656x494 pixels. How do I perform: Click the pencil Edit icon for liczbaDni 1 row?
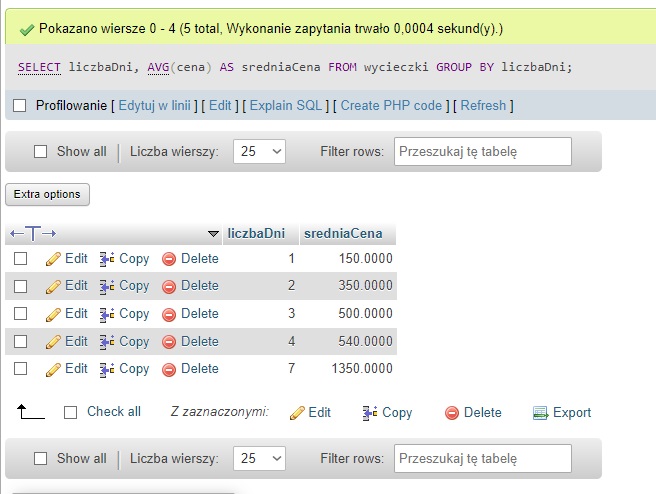tap(54, 258)
